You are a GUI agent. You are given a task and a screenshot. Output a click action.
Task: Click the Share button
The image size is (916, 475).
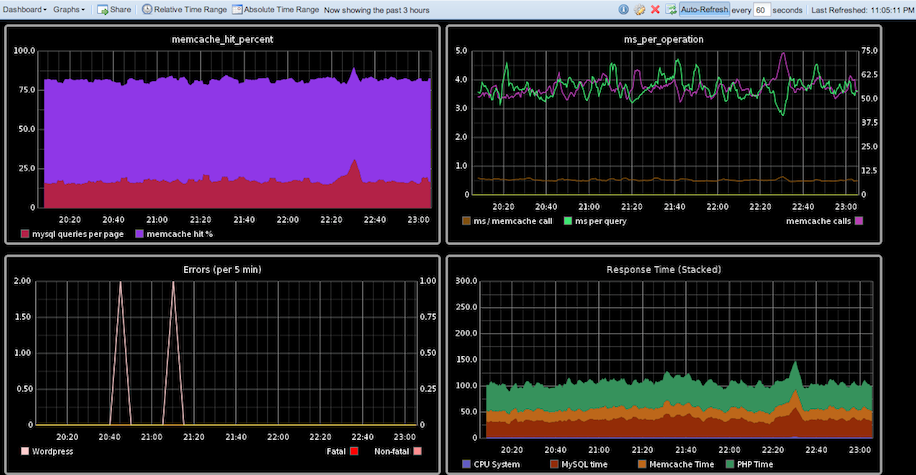pos(114,9)
